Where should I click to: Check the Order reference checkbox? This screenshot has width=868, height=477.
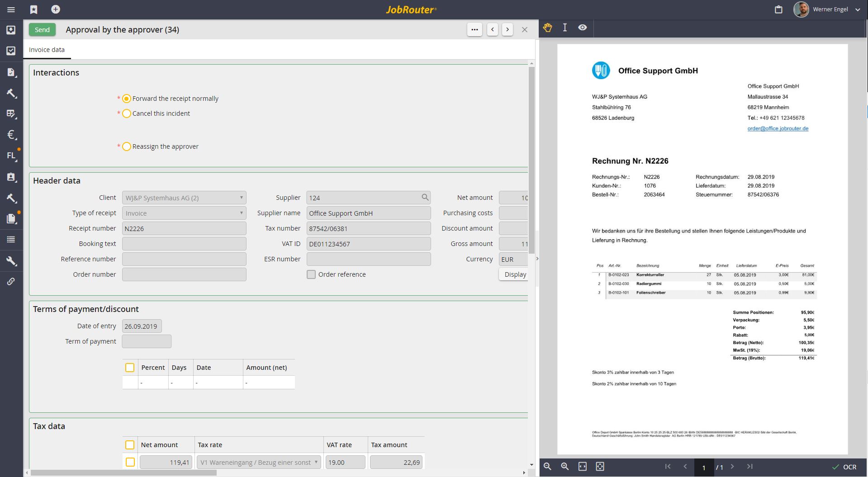tap(311, 274)
